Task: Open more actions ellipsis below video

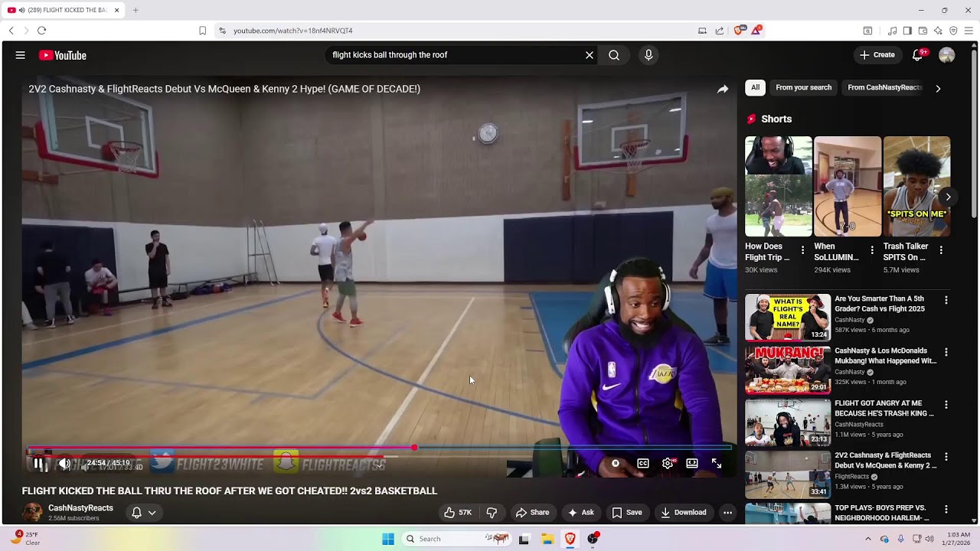Action: 728,513
